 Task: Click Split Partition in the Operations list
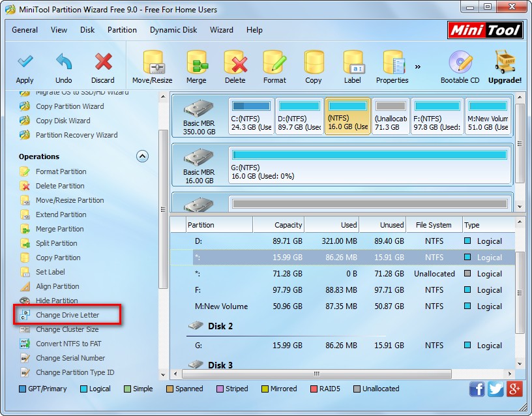pyautogui.click(x=56, y=243)
